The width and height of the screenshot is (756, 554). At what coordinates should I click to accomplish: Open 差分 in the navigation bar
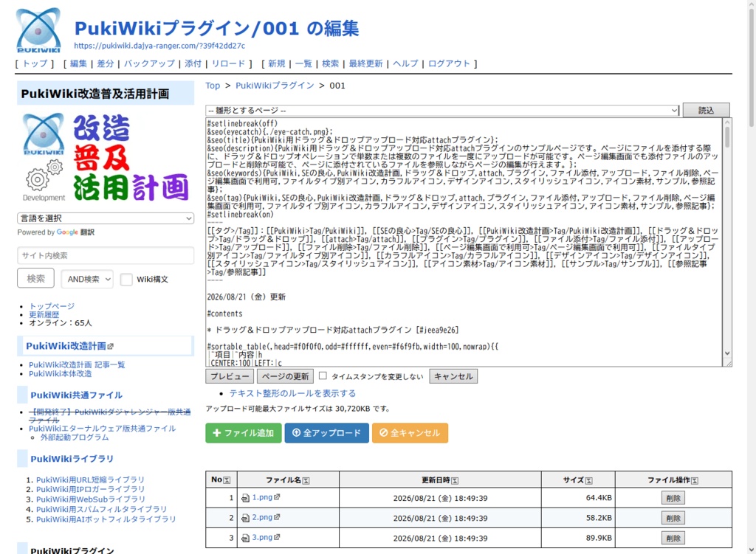(x=105, y=63)
